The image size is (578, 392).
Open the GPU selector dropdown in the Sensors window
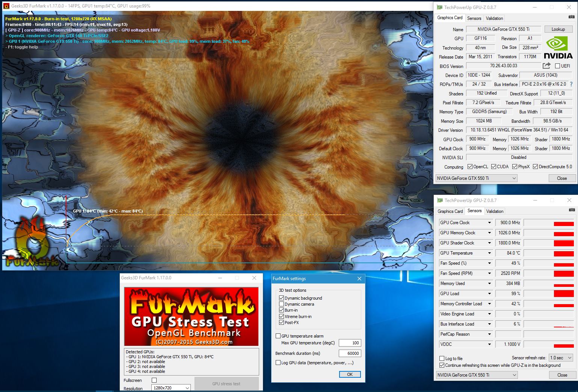tap(477, 375)
